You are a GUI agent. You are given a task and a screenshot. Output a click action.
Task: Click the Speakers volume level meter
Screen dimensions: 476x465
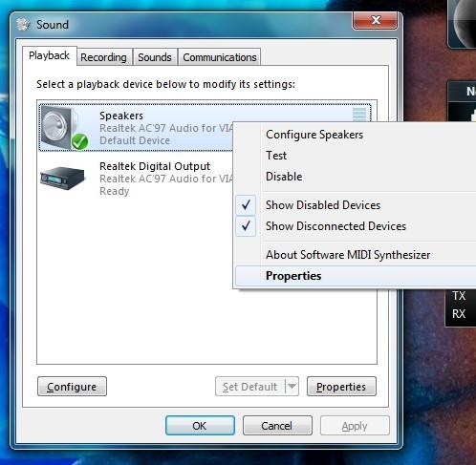359,115
